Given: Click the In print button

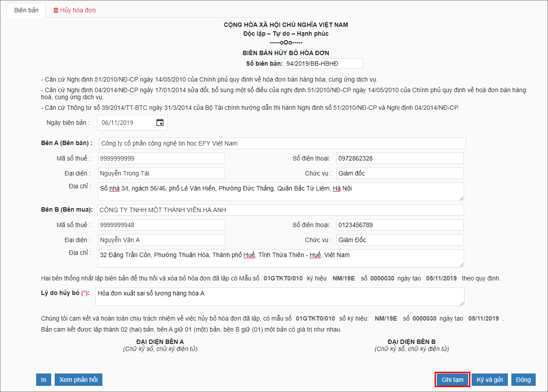Looking at the screenshot, I should click(44, 380).
